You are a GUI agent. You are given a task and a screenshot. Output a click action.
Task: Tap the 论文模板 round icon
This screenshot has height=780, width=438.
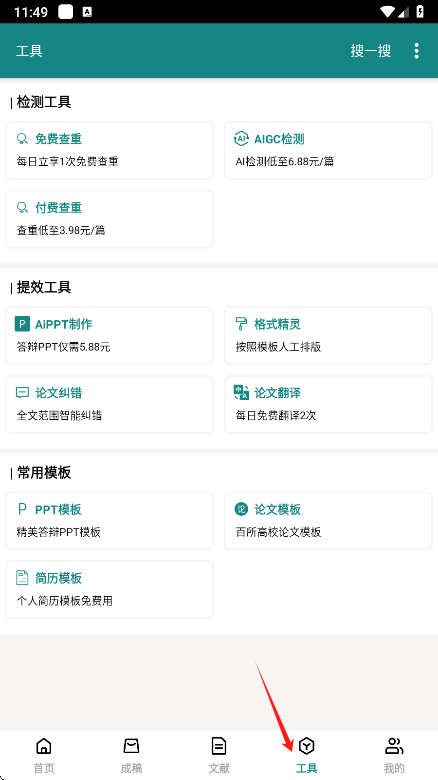click(241, 509)
